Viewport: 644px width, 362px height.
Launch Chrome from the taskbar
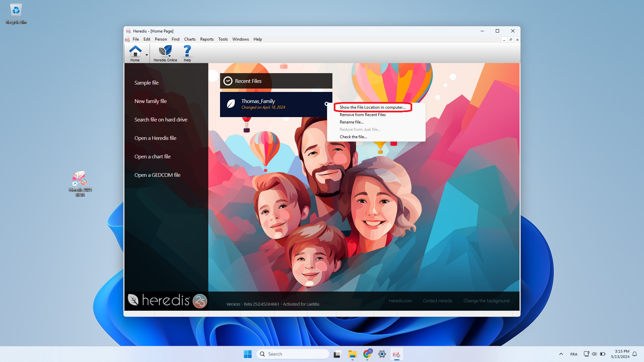click(367, 354)
